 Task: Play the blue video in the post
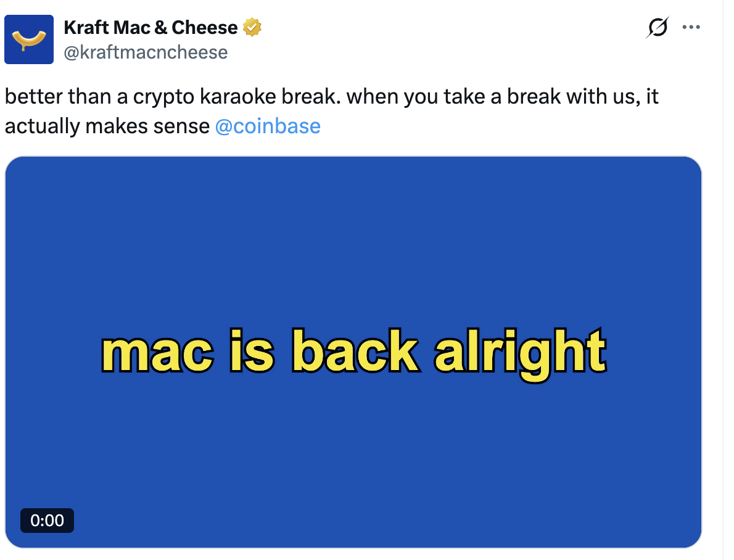pyautogui.click(x=353, y=259)
